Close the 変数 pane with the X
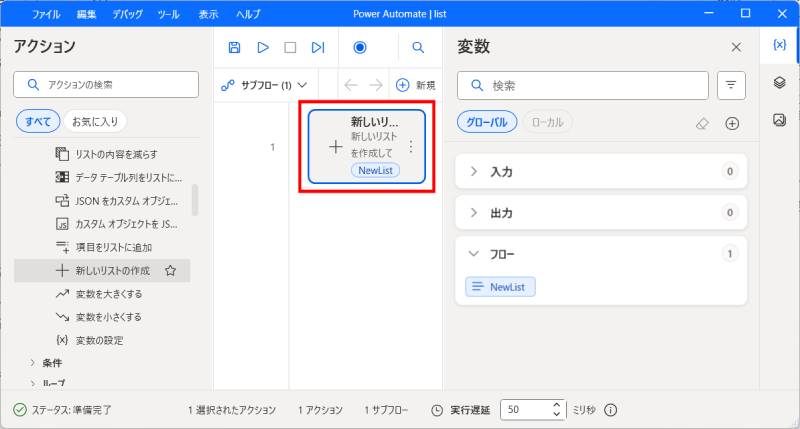This screenshot has height=429, width=800. 736,47
